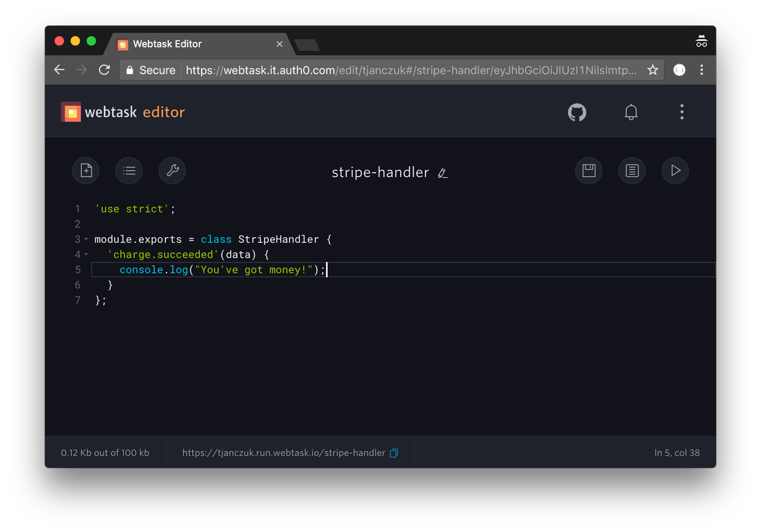
Task: Open the GitHub icon link
Action: (577, 113)
